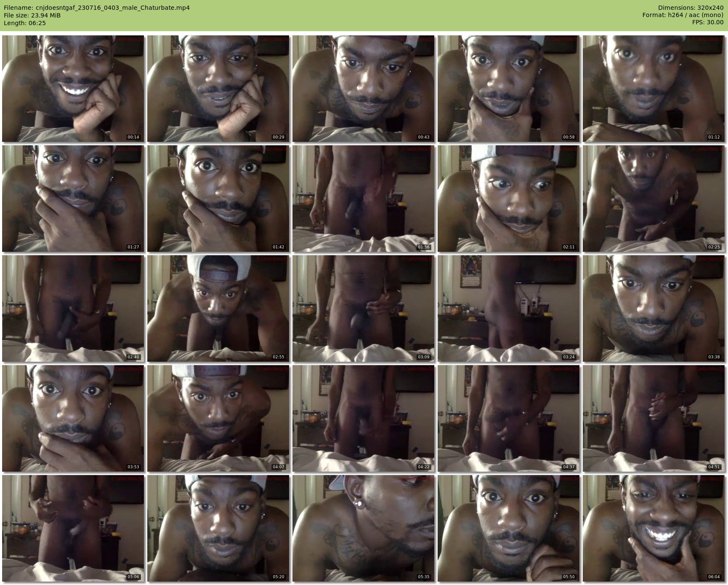Select the thumbnail at 01:56
This screenshot has width=728, height=585.
click(364, 199)
